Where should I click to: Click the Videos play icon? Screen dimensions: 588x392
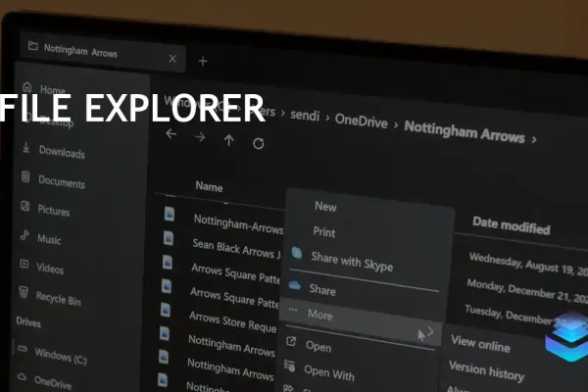(x=24, y=264)
